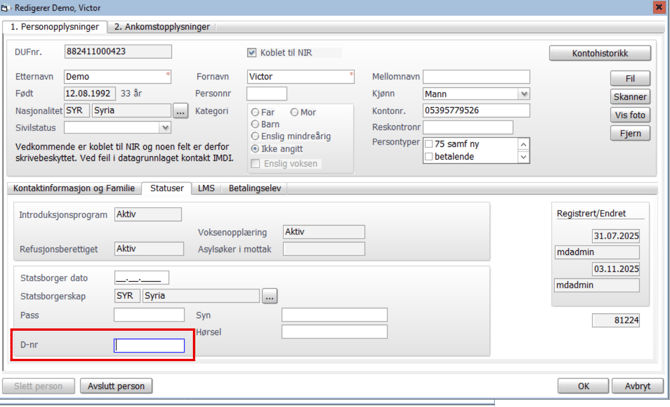Open the Kontaktinformasjon og Familie tab

click(x=73, y=188)
